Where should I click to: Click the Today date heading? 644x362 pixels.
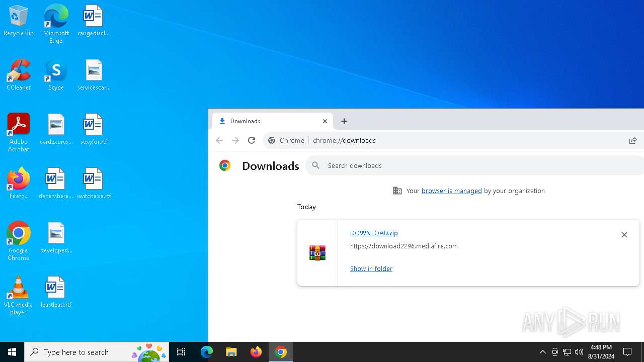(x=306, y=207)
